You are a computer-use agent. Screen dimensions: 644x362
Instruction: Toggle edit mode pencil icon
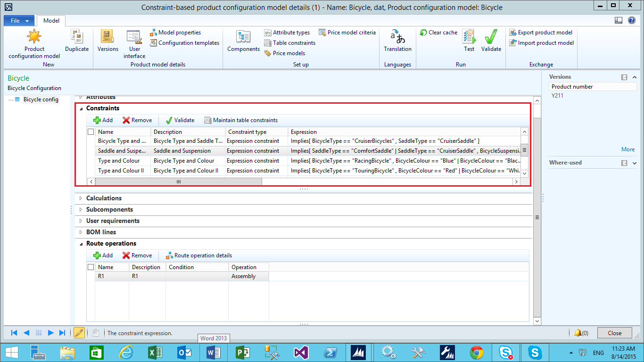(x=79, y=333)
